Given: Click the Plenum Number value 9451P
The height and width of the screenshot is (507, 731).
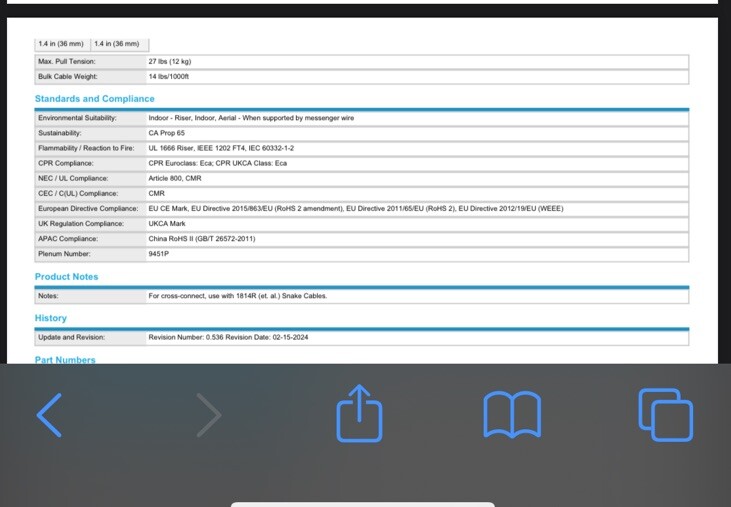Looking at the screenshot, I should [x=159, y=254].
